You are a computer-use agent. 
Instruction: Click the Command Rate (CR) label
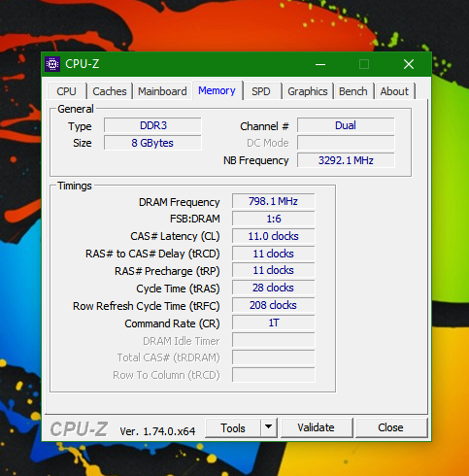coord(172,323)
